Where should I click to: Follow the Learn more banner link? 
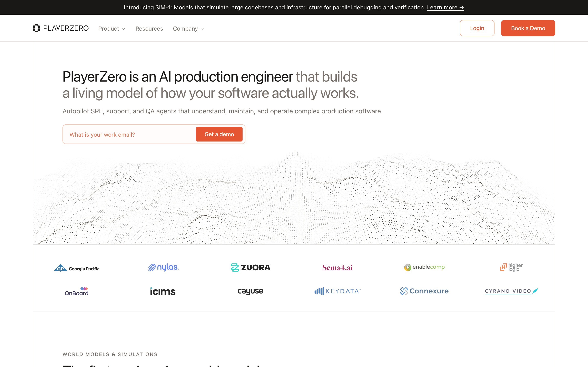445,8
